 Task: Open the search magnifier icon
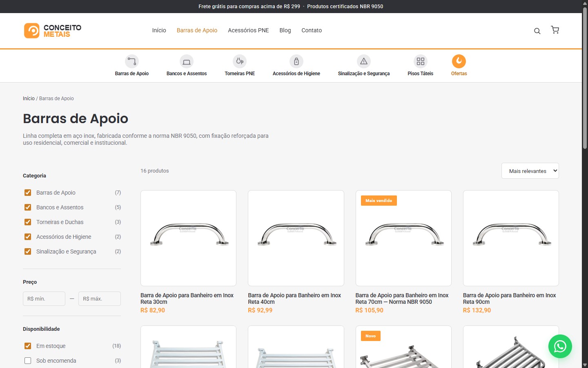pos(537,31)
